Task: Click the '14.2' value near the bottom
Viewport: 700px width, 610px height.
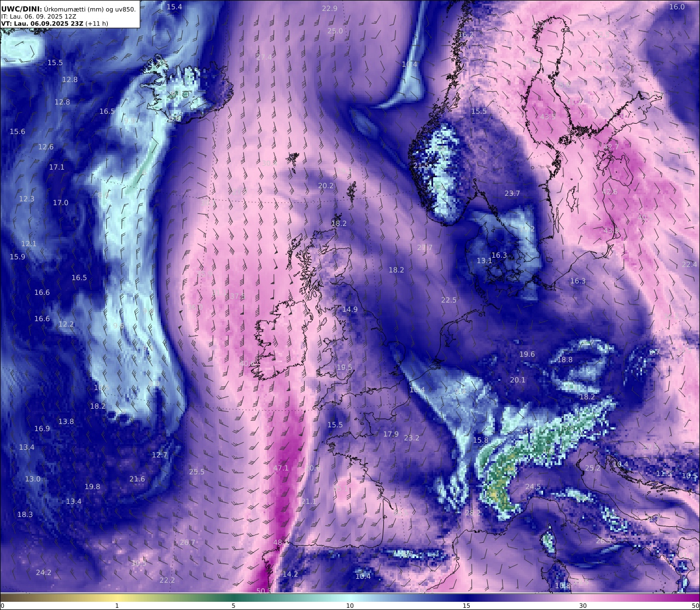Action: 290,574
